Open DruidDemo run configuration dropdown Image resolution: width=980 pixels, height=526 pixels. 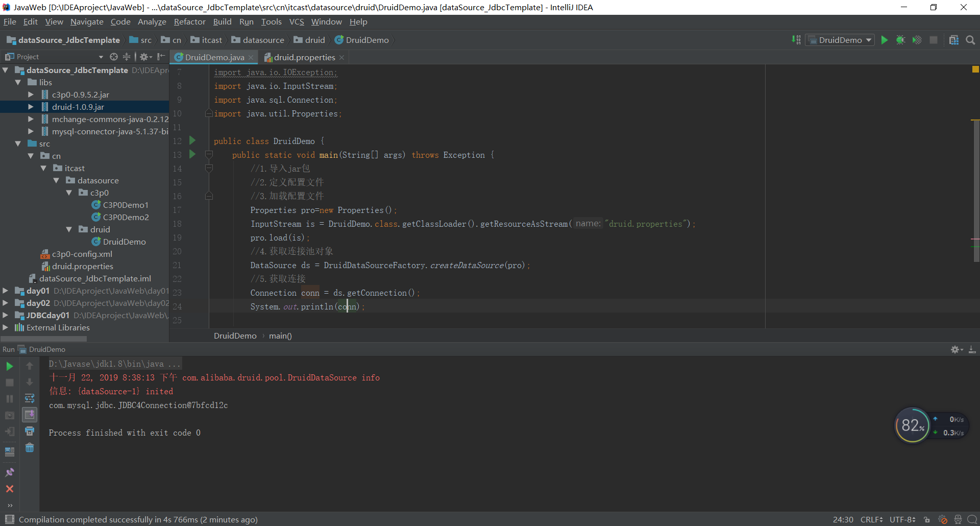[840, 40]
